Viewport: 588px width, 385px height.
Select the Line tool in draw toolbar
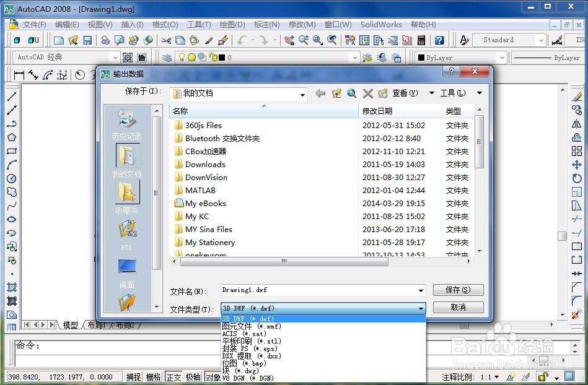tap(12, 97)
